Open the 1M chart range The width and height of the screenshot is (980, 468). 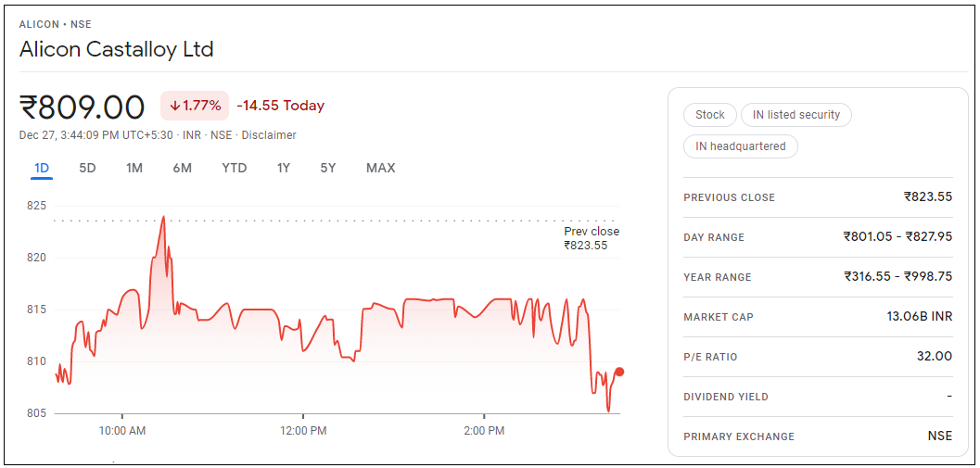point(134,168)
